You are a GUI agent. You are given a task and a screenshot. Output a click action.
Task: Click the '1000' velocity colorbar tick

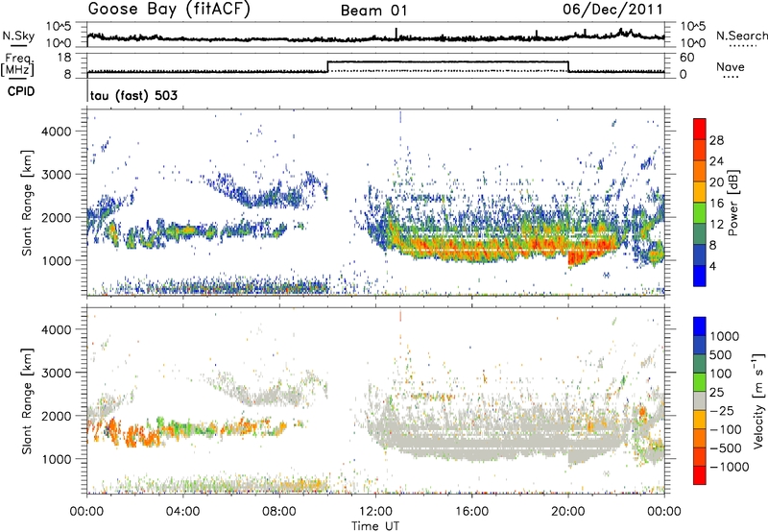(x=725, y=336)
